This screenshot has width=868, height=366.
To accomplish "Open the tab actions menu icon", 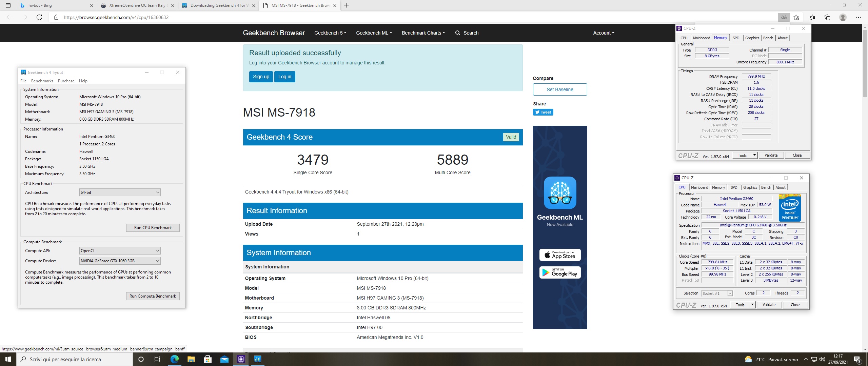I will 8,5.
